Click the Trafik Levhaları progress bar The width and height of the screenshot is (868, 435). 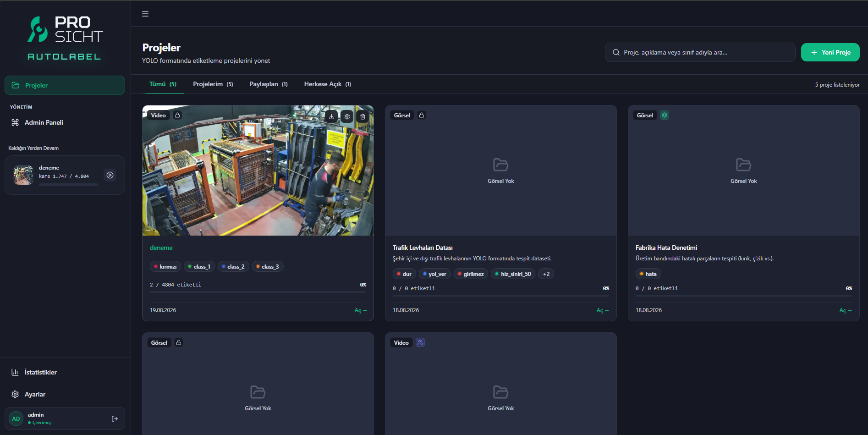(x=501, y=296)
